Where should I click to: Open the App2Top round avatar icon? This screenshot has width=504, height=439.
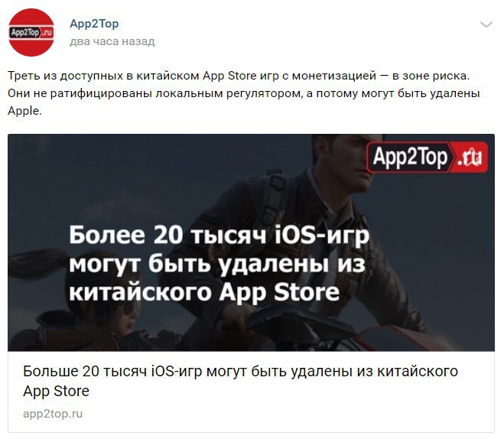31,32
